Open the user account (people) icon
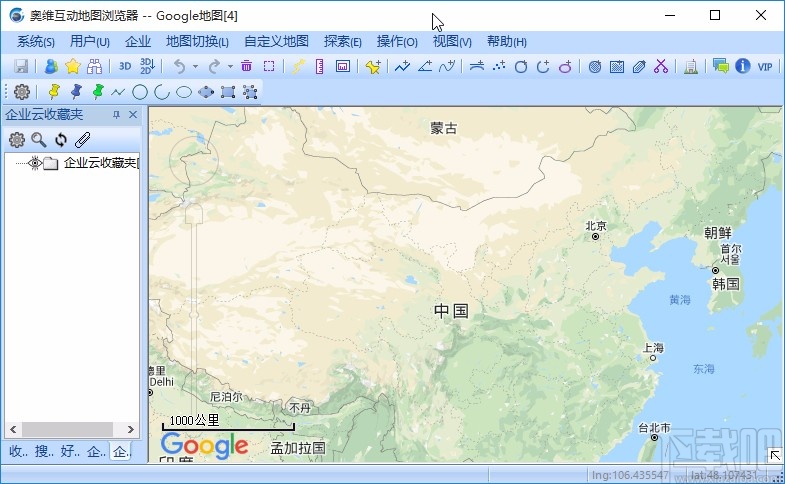785x484 pixels. coord(51,66)
